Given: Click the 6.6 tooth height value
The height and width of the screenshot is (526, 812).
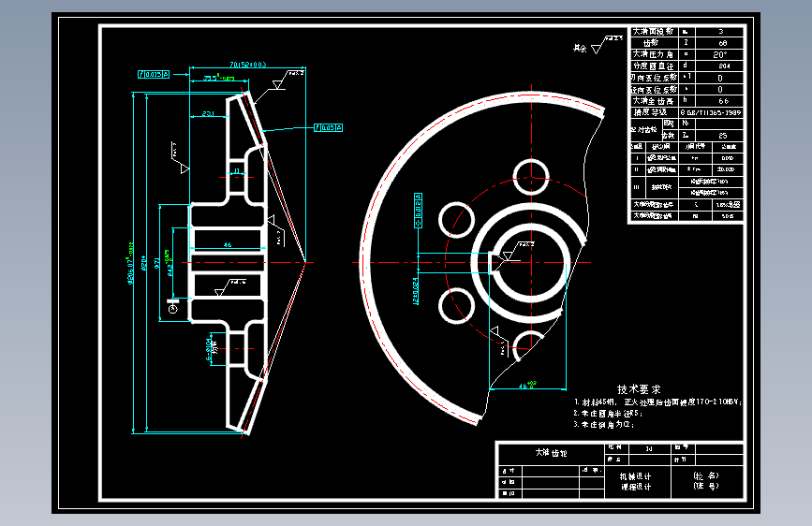Looking at the screenshot, I should point(723,101).
